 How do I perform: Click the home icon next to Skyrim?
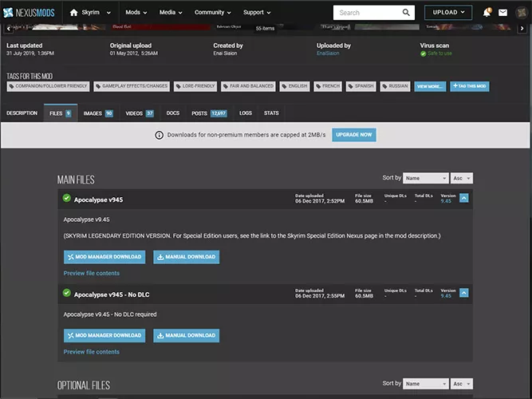73,13
